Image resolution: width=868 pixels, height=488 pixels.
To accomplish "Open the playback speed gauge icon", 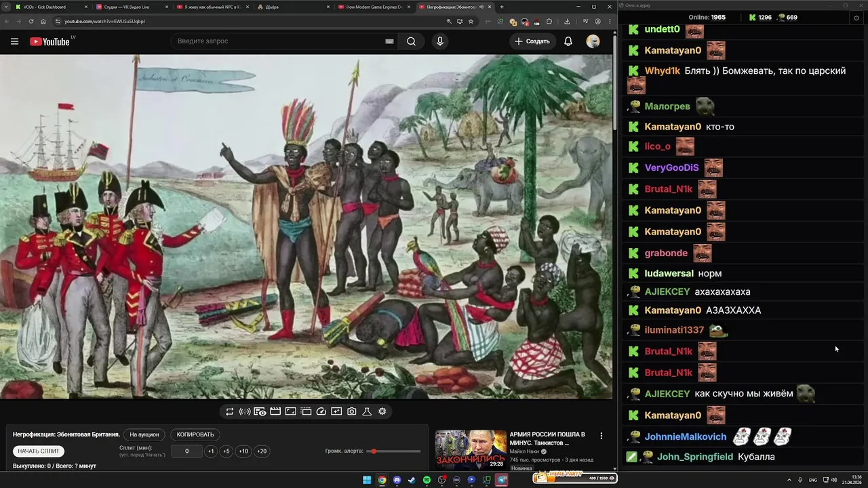I will pos(321,411).
